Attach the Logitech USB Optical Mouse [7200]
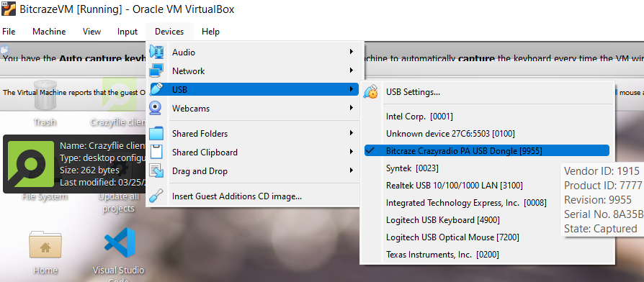The width and height of the screenshot is (644, 282). [487, 237]
